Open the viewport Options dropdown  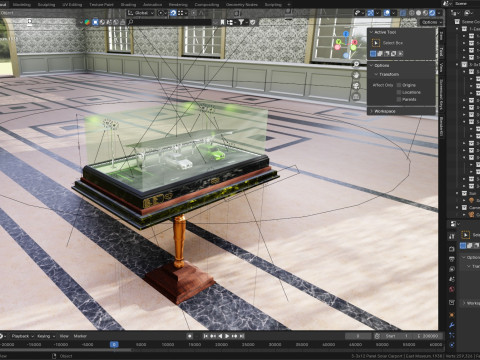pyautogui.click(x=431, y=22)
